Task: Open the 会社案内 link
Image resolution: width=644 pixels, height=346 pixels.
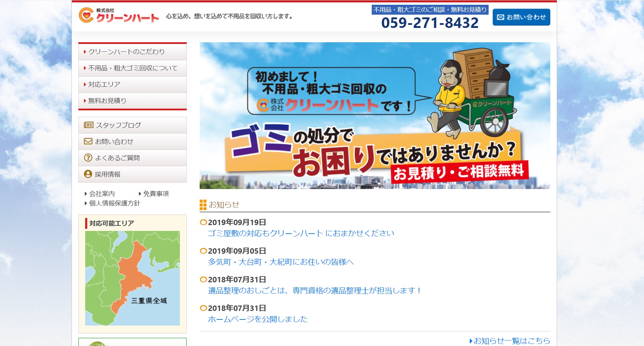Action: tap(102, 194)
